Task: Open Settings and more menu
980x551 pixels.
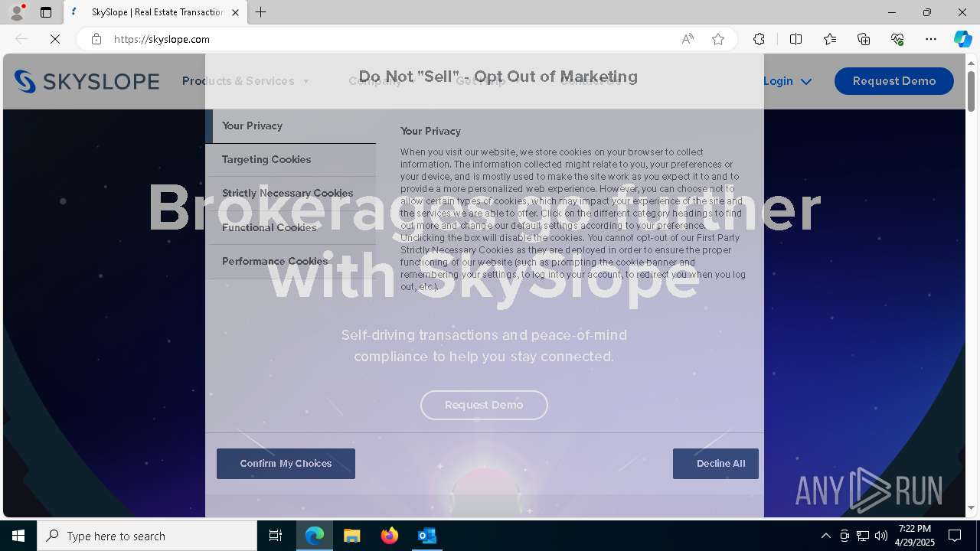Action: point(931,39)
